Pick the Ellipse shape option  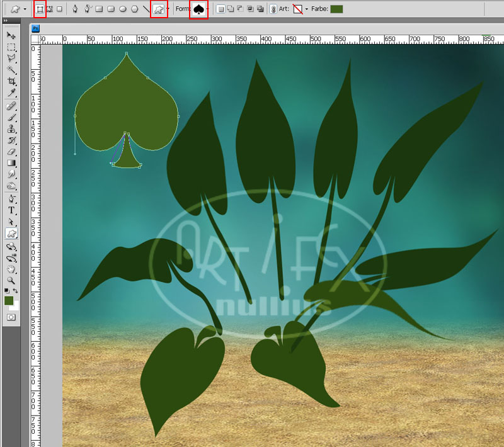[x=123, y=9]
